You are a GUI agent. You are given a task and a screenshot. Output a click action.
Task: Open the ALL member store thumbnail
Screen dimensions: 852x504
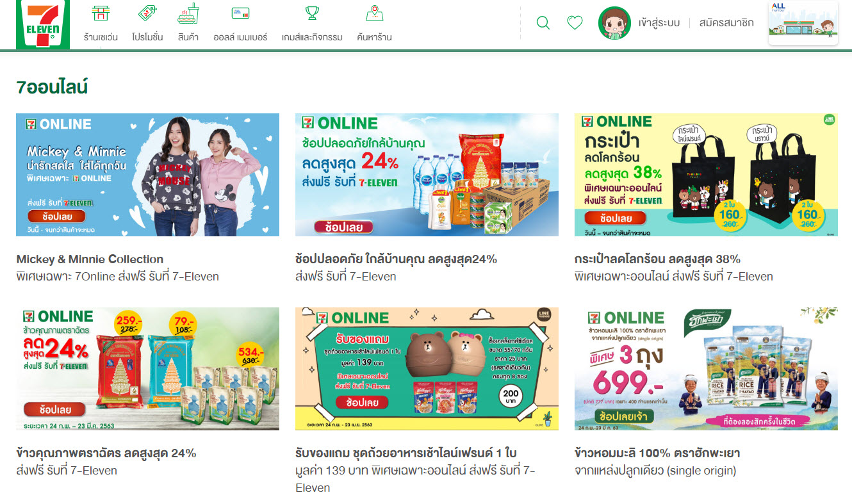tap(803, 23)
